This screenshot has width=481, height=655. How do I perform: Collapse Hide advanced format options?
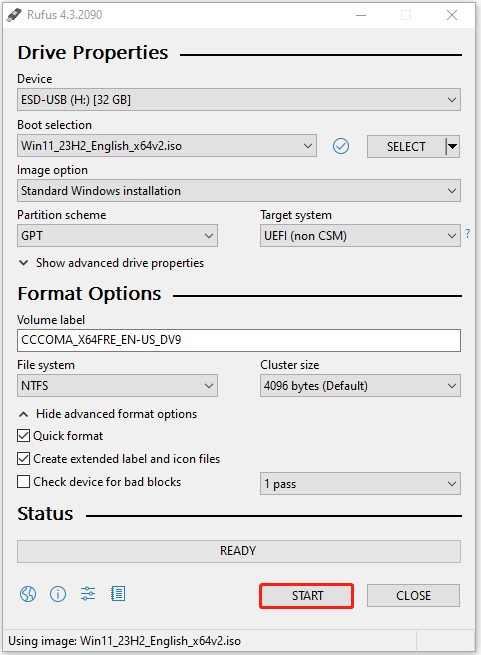pos(108,414)
